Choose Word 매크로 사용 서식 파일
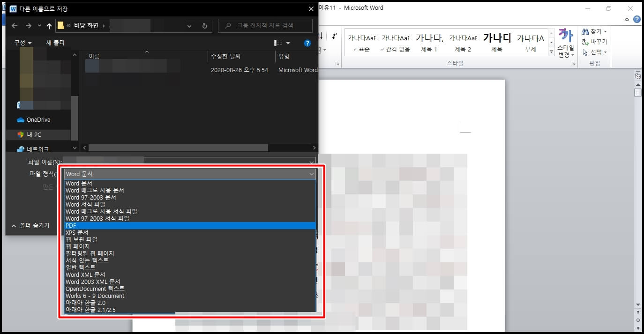The image size is (644, 334). click(190, 211)
